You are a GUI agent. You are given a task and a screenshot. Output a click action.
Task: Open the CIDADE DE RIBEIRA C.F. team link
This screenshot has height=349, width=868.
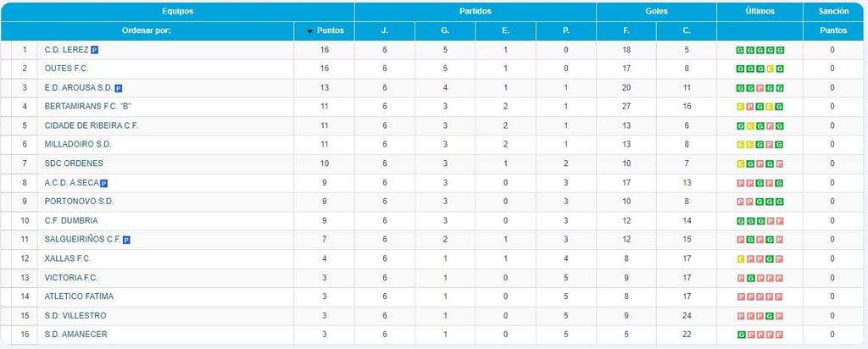pos(92,125)
